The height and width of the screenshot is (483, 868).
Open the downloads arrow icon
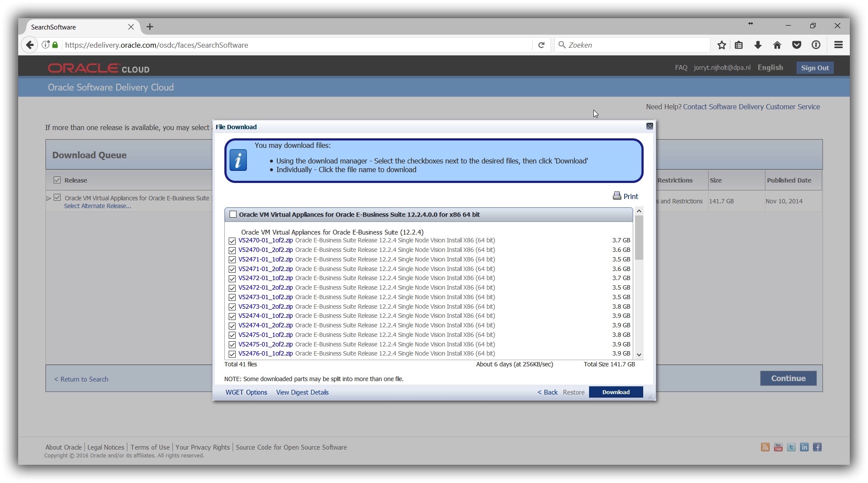tap(758, 45)
